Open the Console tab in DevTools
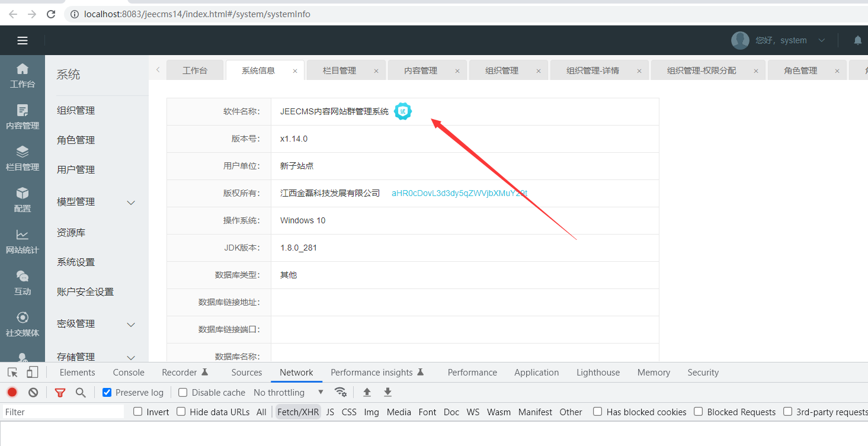Image resolution: width=868 pixels, height=446 pixels. 129,373
